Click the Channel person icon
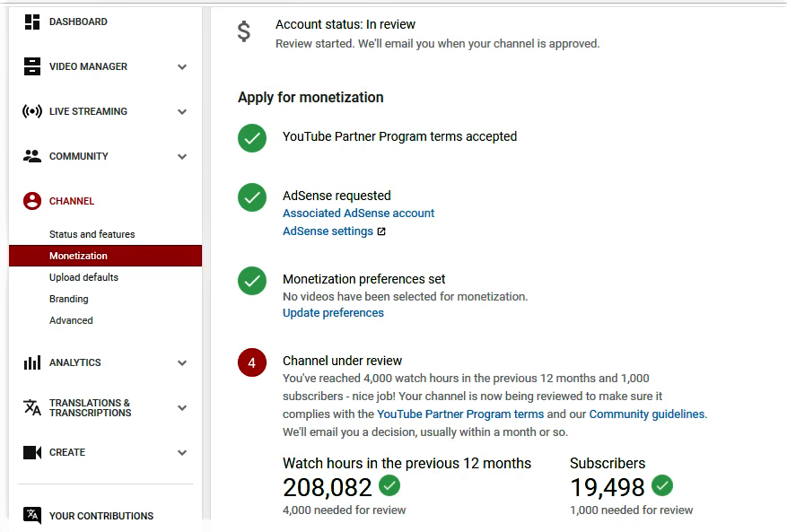This screenshot has width=787, height=532. click(x=32, y=201)
